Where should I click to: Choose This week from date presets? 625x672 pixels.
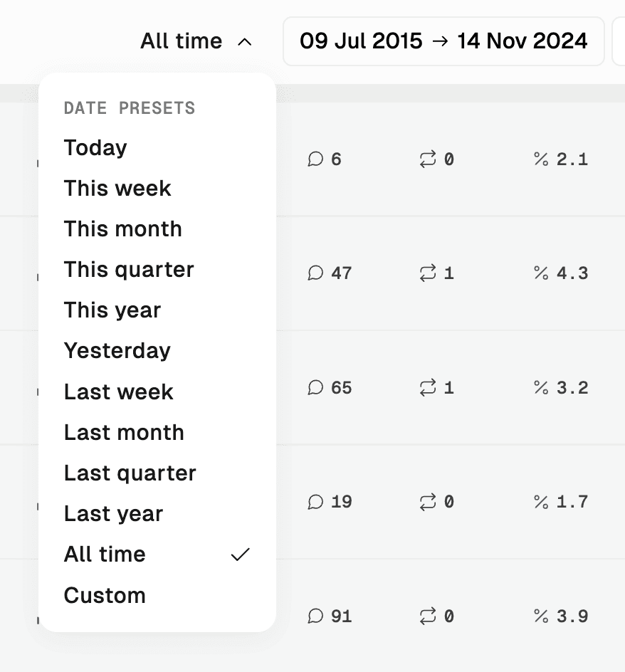[117, 189]
